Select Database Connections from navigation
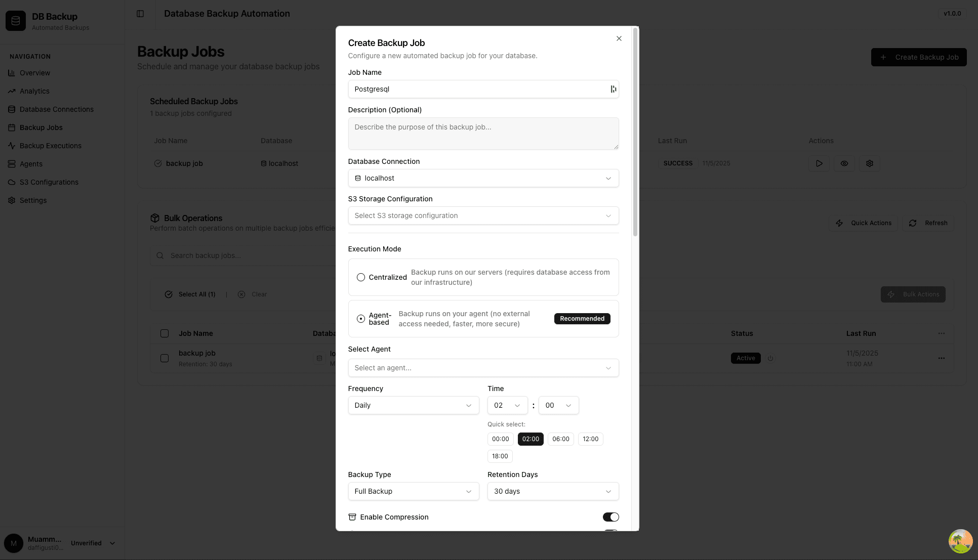978x560 pixels. click(x=56, y=109)
